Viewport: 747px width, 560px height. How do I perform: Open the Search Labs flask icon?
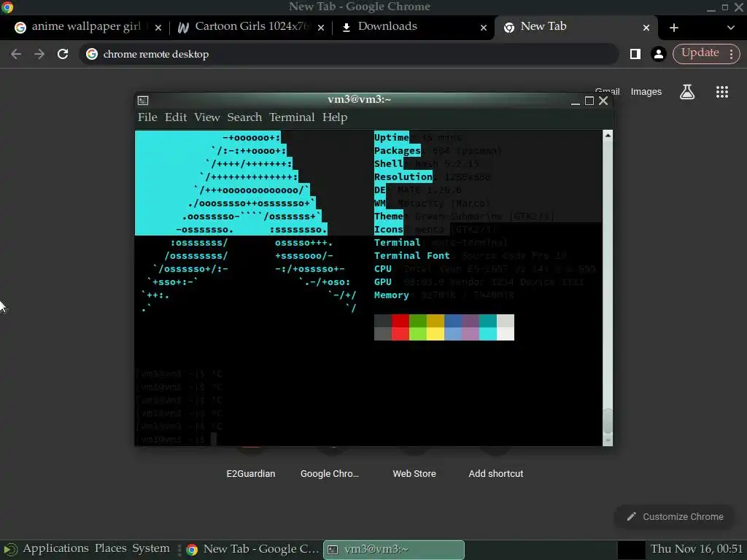click(687, 91)
